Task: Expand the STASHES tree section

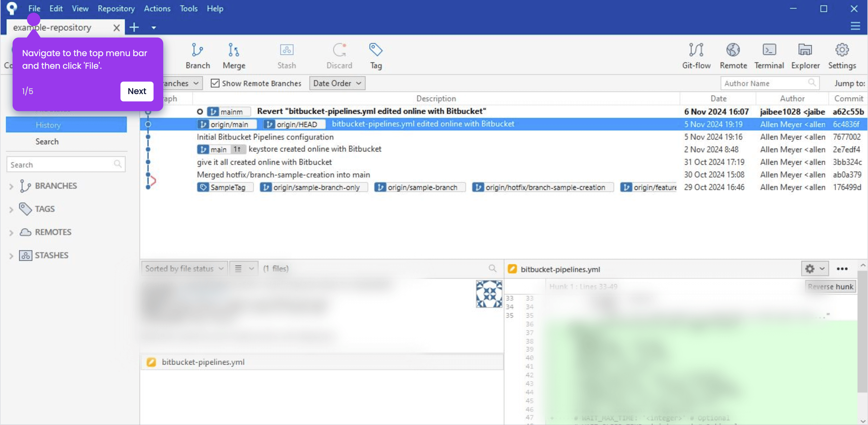Action: click(11, 256)
